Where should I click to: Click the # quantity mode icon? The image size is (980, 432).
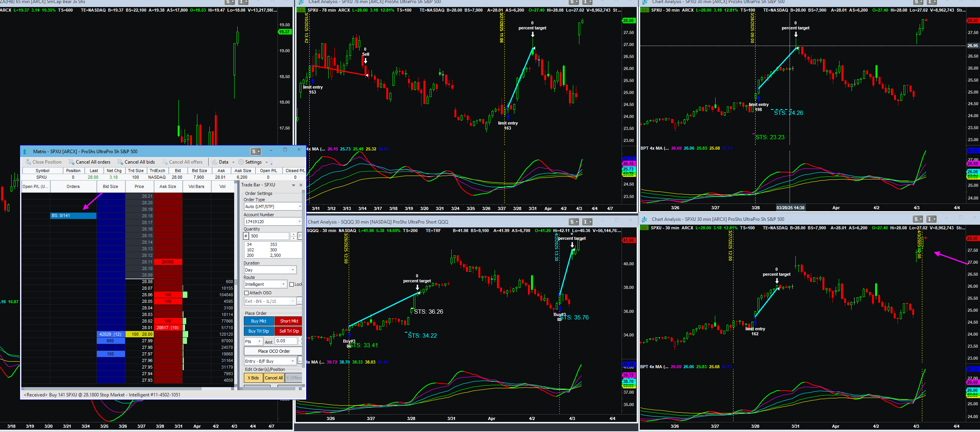click(x=246, y=236)
